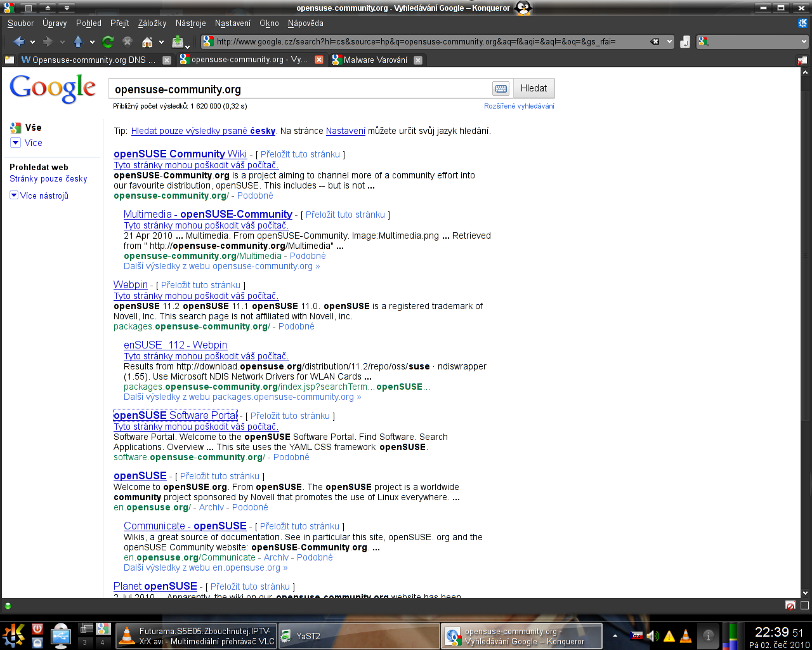
Task: Click the lock/logout icon below power button
Action: pyautogui.click(x=37, y=642)
